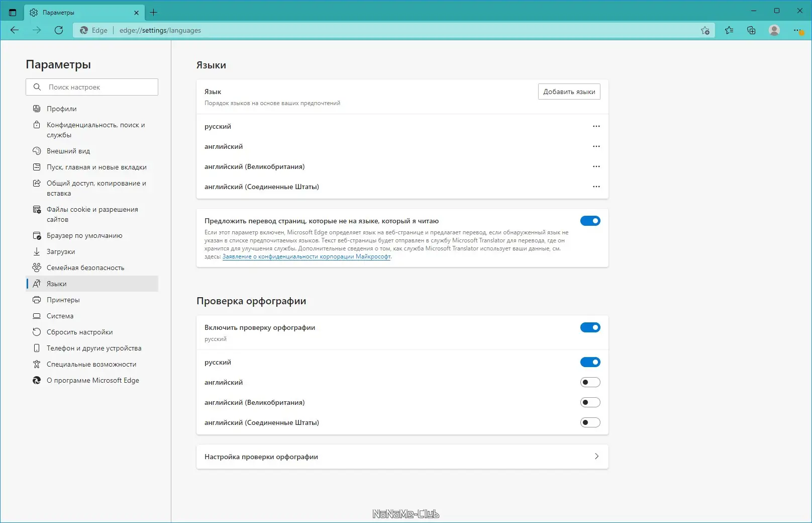Expand Настройка проверки орфографии chevron
This screenshot has width=812, height=523.
point(596,457)
